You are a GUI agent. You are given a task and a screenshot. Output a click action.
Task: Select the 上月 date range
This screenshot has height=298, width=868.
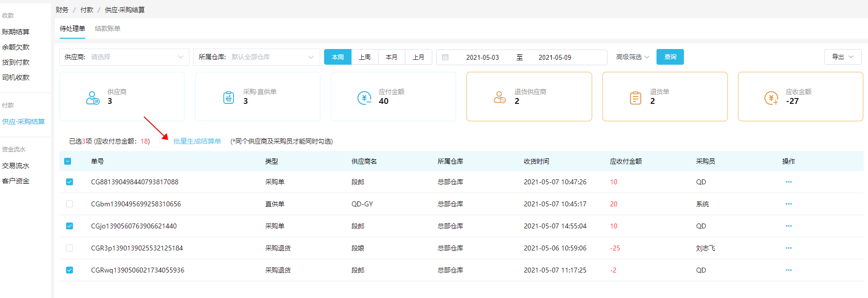(x=419, y=57)
